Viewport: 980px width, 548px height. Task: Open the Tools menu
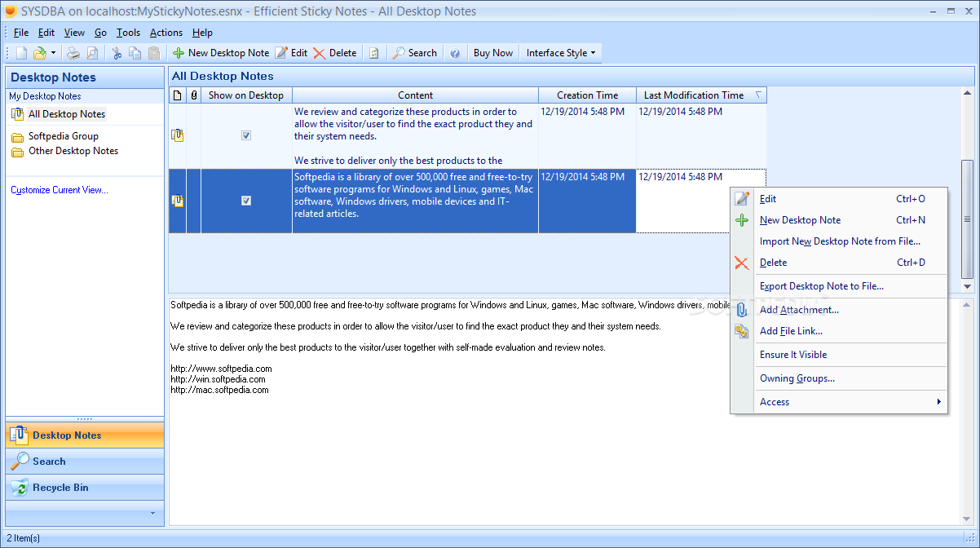click(128, 33)
